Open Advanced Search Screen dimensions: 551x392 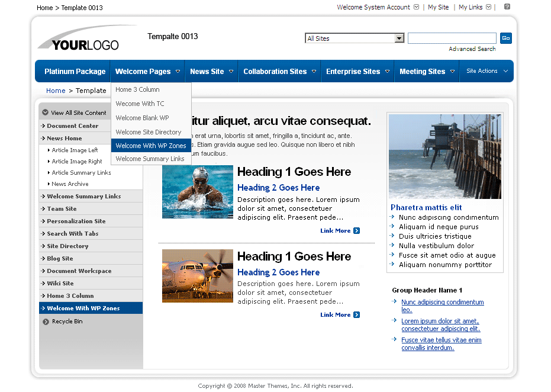472,48
